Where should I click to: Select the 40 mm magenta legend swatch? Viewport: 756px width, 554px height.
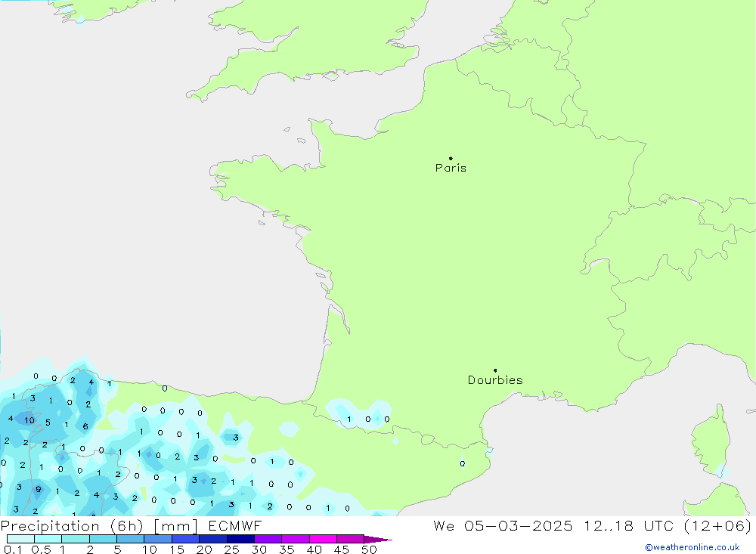[x=323, y=539]
